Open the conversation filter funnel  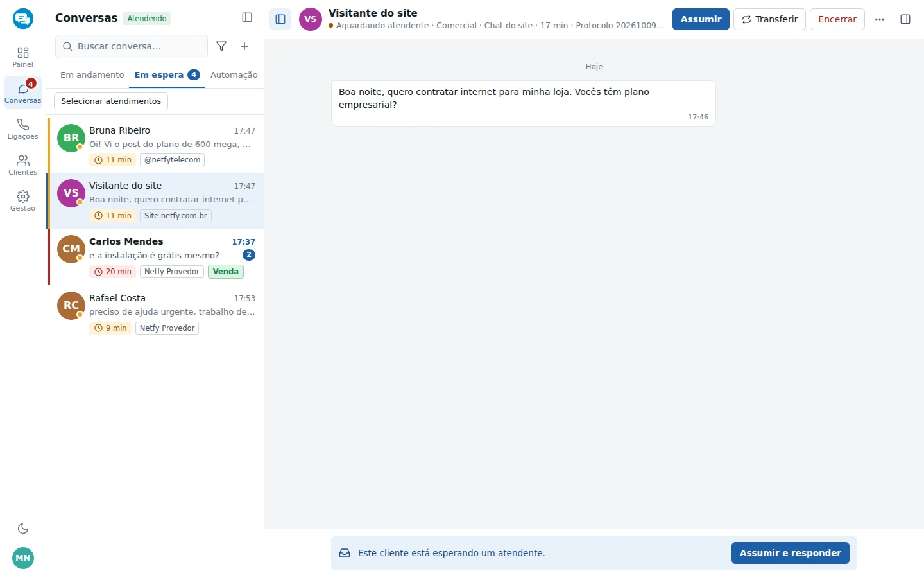pyautogui.click(x=221, y=46)
